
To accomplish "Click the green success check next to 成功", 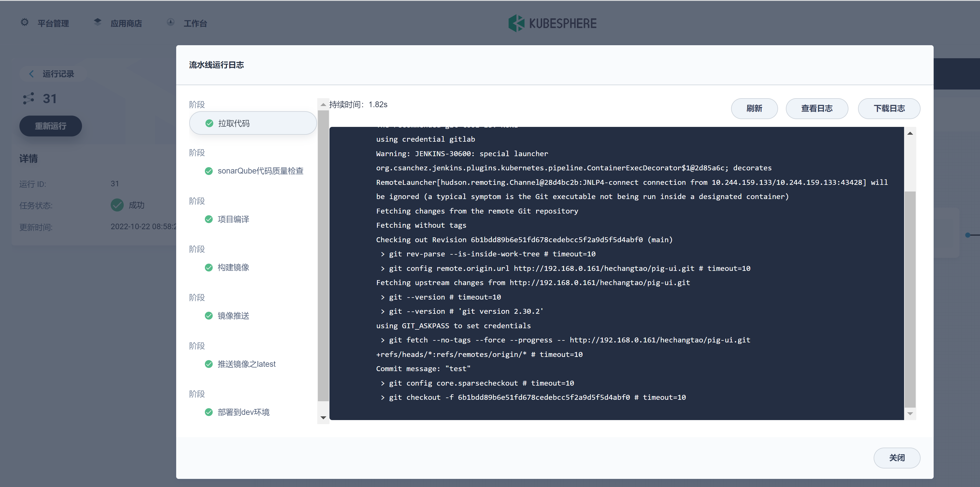I will click(117, 205).
